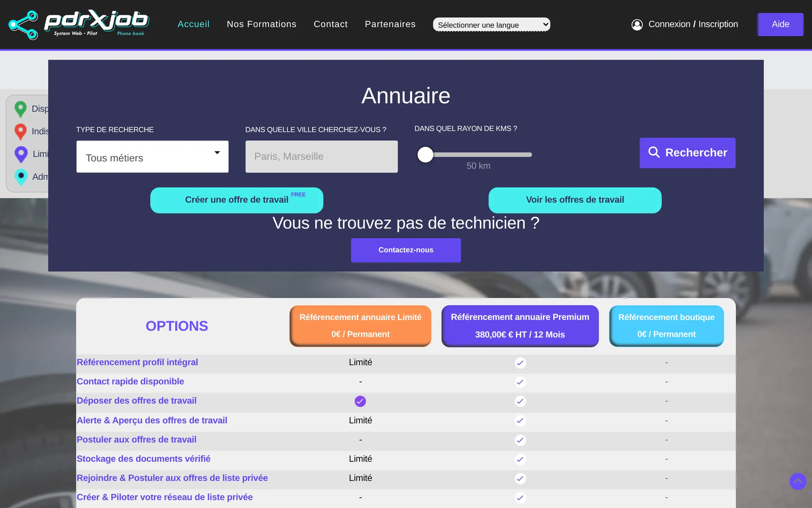The height and width of the screenshot is (508, 812).
Task: Click Premium checkmark for Créer & Piloter row
Action: click(x=520, y=498)
